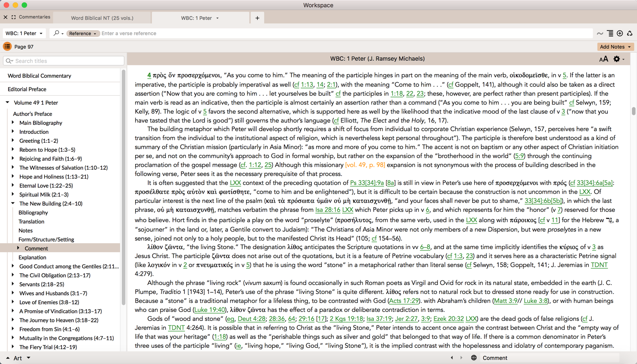This screenshot has height=364, width=637.
Task: Click the recycle arrows icon in toolbar
Action: pyautogui.click(x=630, y=33)
